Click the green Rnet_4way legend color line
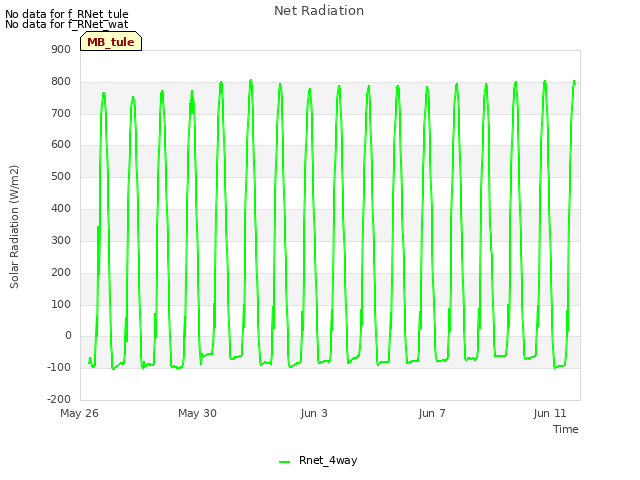Viewport: 640px width, 480px height. coord(284,462)
